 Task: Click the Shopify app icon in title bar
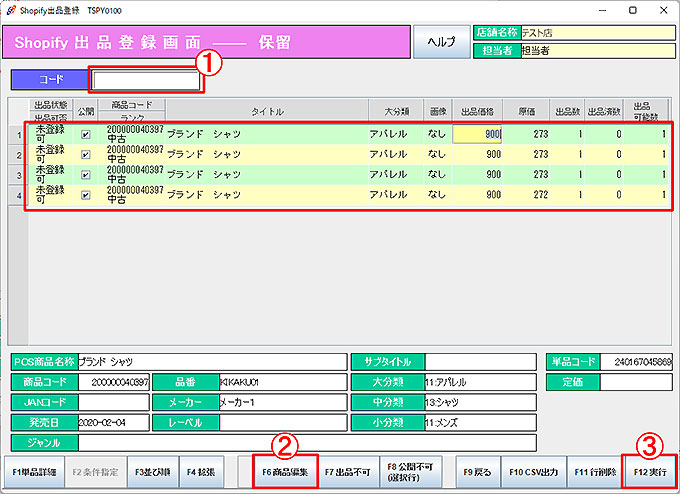[x=11, y=10]
